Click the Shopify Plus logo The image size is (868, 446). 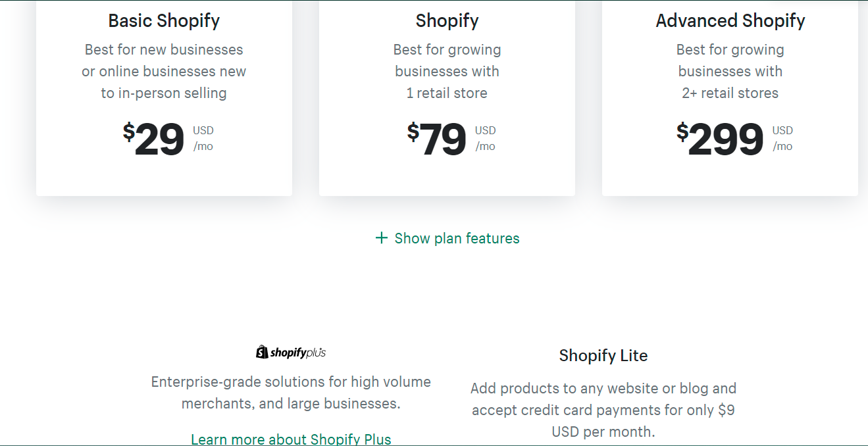point(291,353)
